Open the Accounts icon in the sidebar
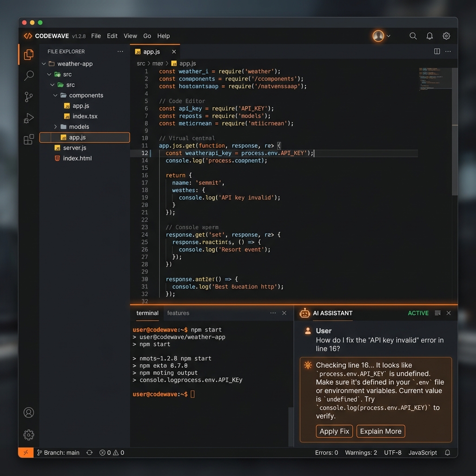Screen dimensions: 476x476 click(28, 413)
